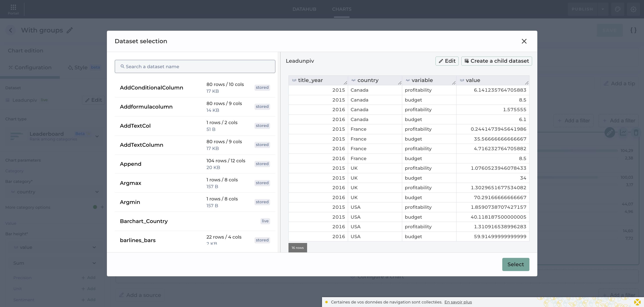Select the Argmax dataset row
The height and width of the screenshot is (307, 644).
pyautogui.click(x=195, y=183)
